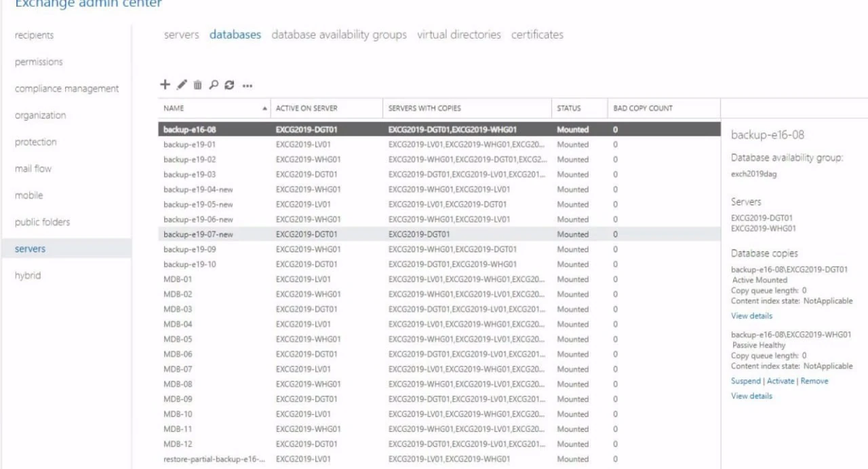Screen dimensions: 868x469
Task: Select MDB-03 database row
Action: click(x=439, y=309)
